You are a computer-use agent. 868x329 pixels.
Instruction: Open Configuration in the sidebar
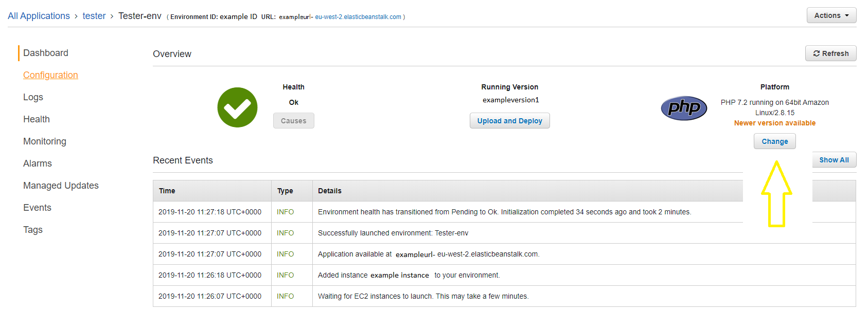pos(50,75)
